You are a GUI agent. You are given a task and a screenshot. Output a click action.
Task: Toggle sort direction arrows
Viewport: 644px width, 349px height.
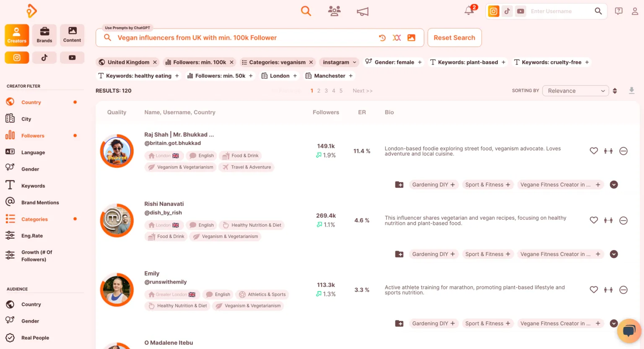(615, 91)
